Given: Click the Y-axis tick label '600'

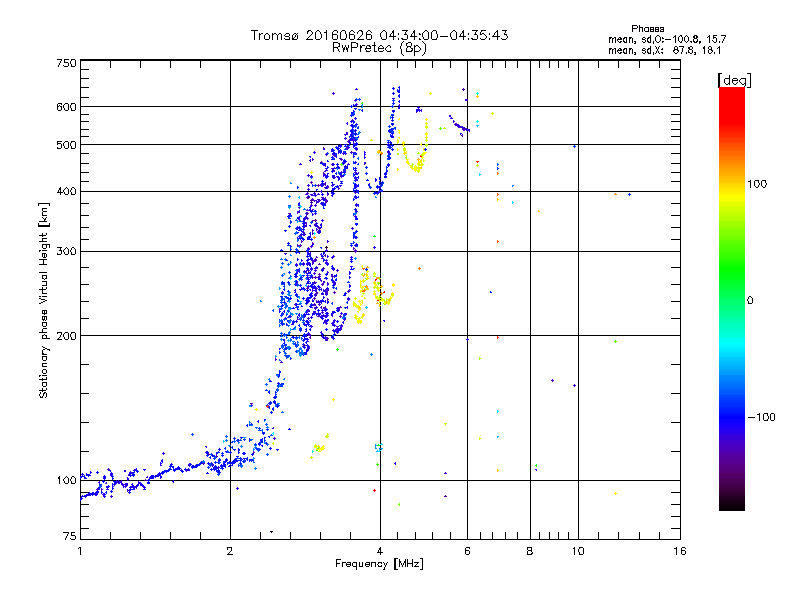Looking at the screenshot, I should pyautogui.click(x=67, y=107).
